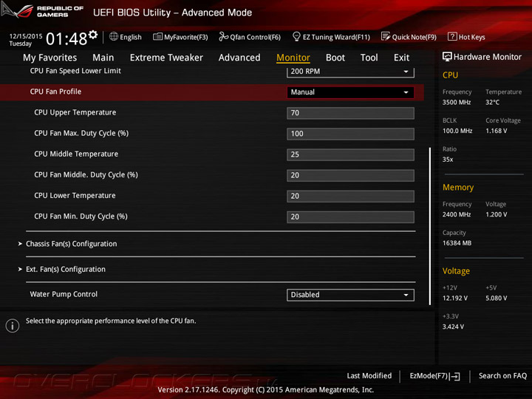Click CPU temperature value 32°C

coord(492,103)
